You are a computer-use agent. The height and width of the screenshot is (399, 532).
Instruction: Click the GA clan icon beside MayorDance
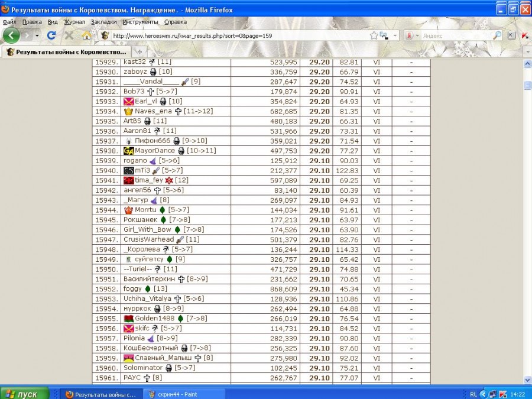[x=129, y=151]
